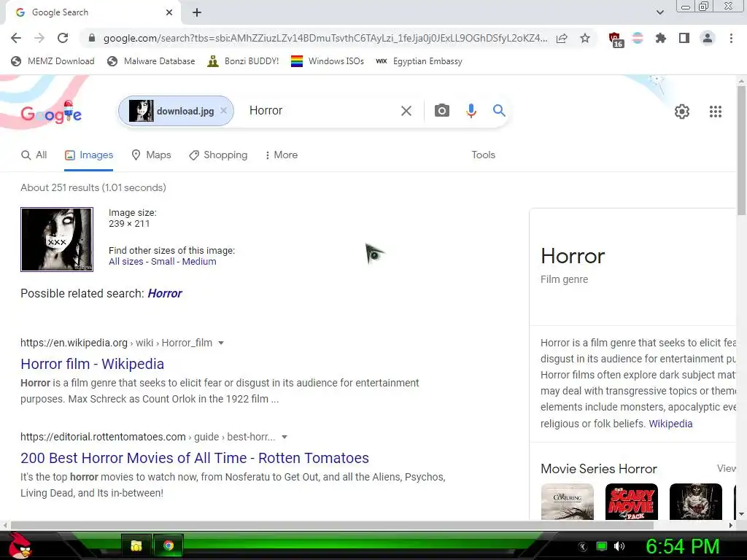747x560 pixels.
Task: Open the tab search chevron
Action: click(659, 12)
